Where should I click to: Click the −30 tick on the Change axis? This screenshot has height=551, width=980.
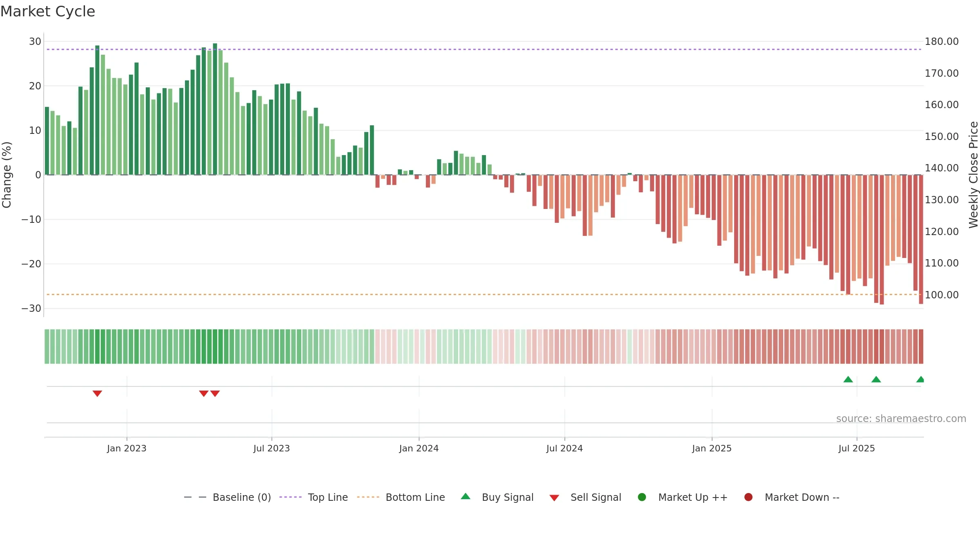click(x=31, y=308)
